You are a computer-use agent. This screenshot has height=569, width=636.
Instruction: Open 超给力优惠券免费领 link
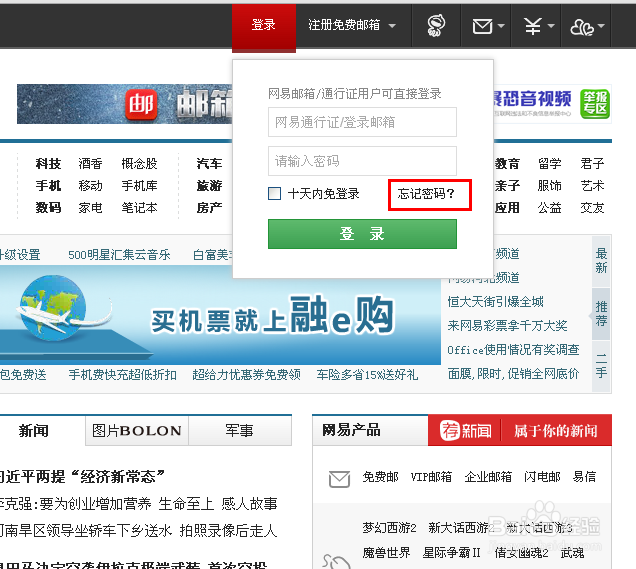tap(247, 374)
